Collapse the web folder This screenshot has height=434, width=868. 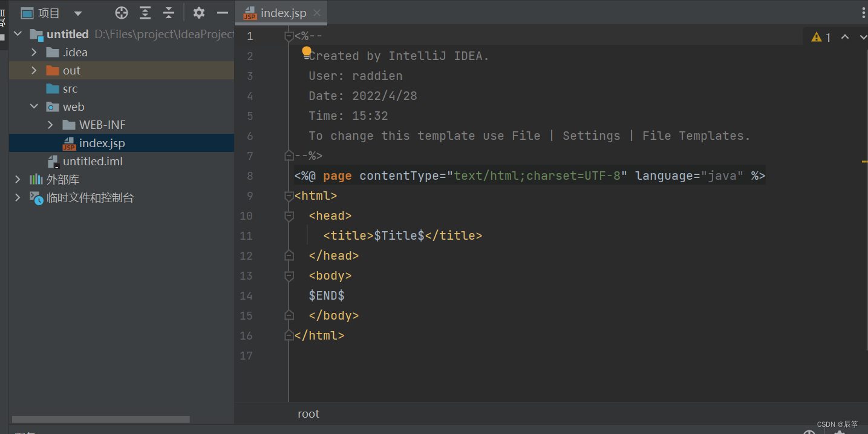click(34, 107)
